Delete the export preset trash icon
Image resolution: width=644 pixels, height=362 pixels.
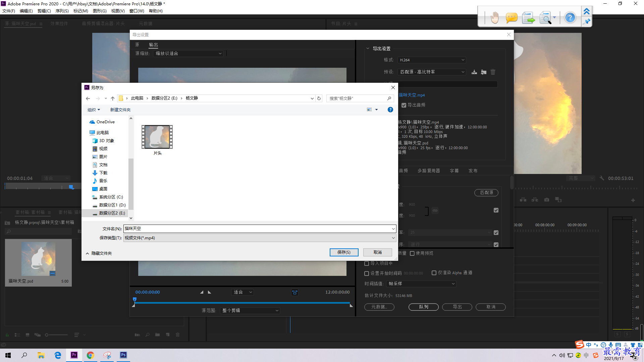click(493, 72)
